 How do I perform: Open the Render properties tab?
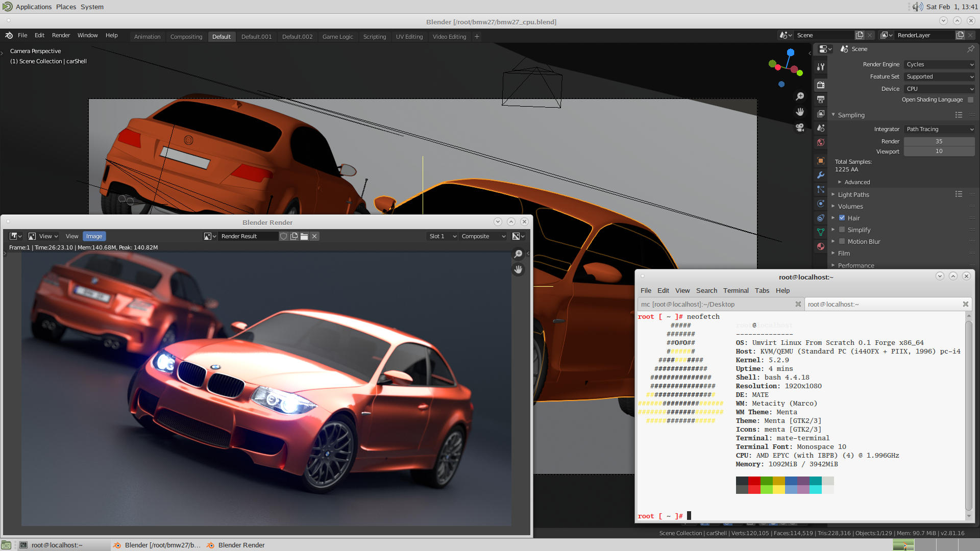pyautogui.click(x=821, y=85)
